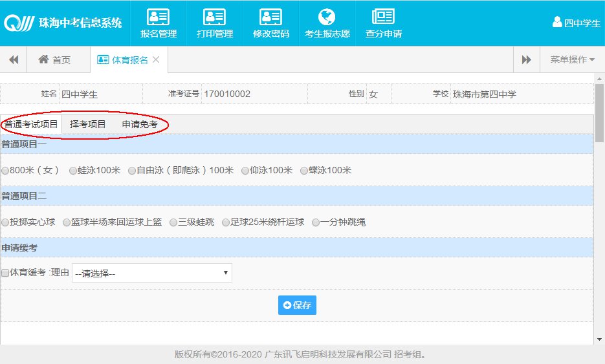Open the 理由 请选择 dropdown
The height and width of the screenshot is (364, 605).
(x=151, y=273)
